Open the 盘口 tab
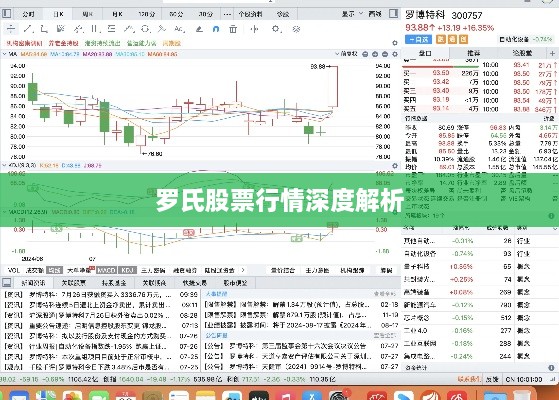559x400 pixels. coord(425,53)
